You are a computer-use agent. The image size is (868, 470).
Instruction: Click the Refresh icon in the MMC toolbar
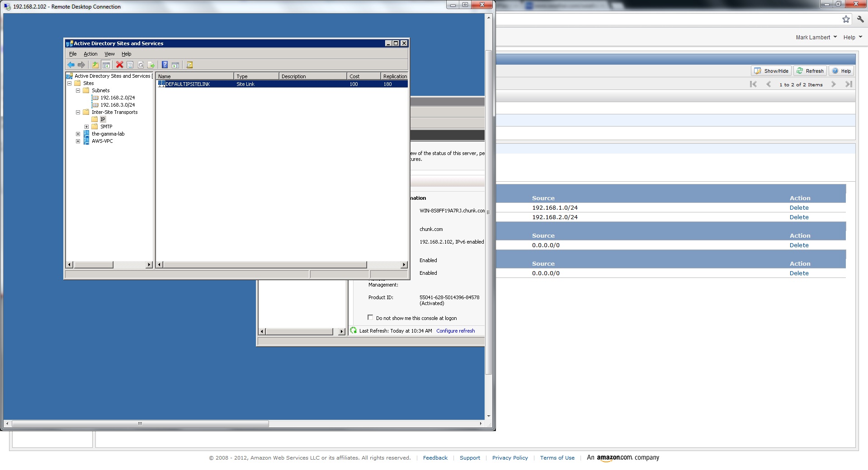141,65
